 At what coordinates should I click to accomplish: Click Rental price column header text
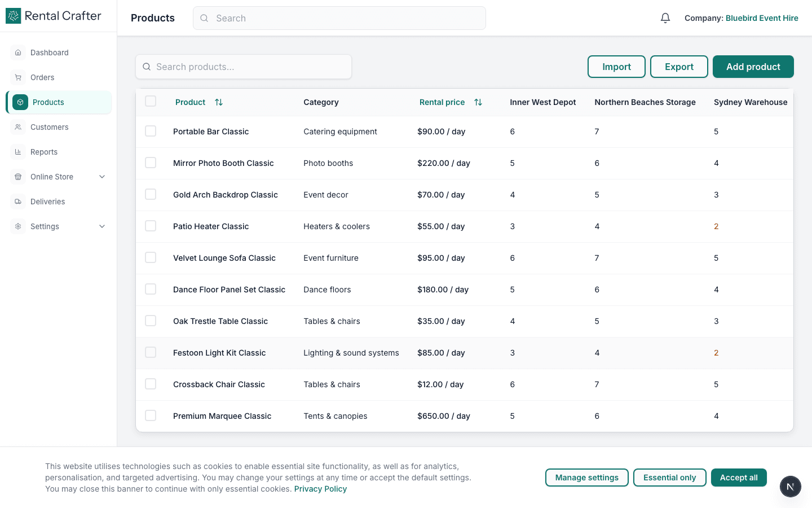tap(442, 102)
